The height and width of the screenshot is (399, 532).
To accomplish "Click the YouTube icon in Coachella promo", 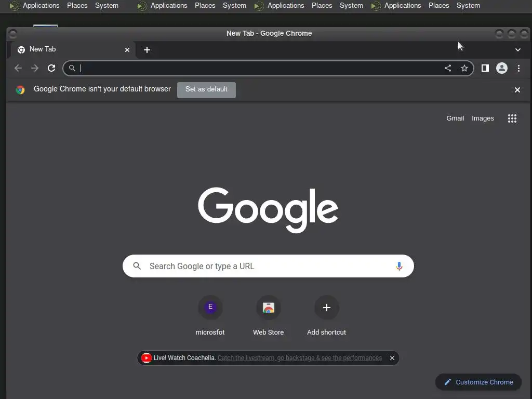I will point(146,358).
